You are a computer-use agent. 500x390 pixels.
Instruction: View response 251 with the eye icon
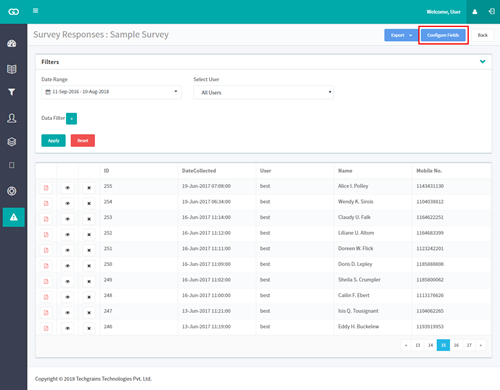(67, 250)
